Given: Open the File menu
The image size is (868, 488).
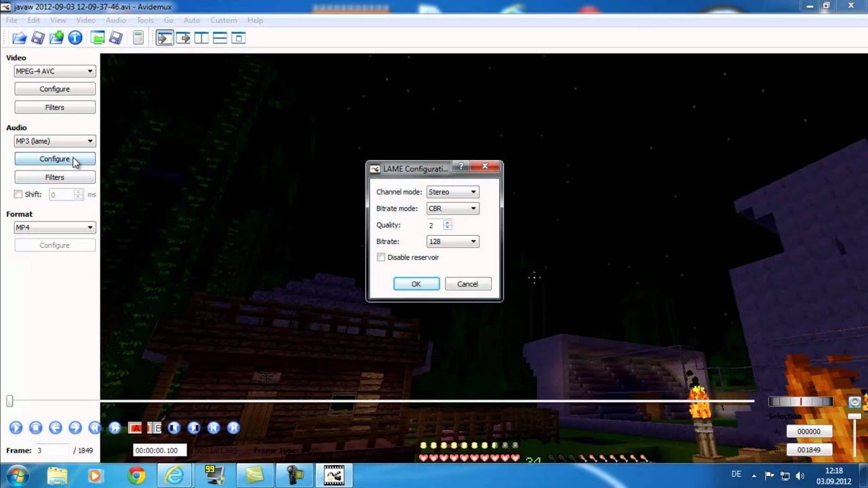Looking at the screenshot, I should tap(12, 20).
